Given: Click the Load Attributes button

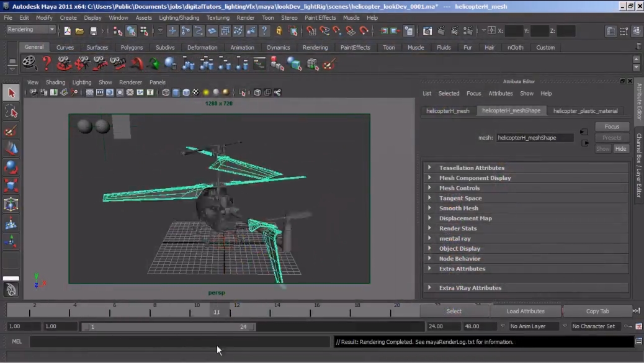Looking at the screenshot, I should pyautogui.click(x=525, y=311).
